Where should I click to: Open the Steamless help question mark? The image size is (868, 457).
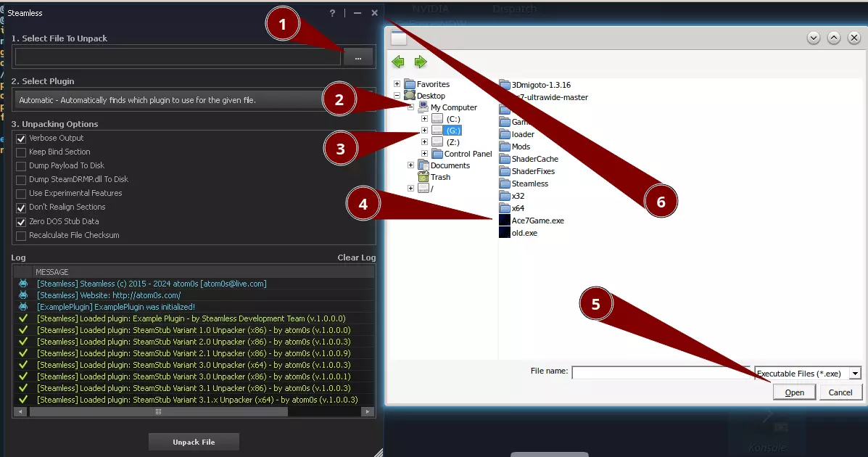(x=332, y=13)
